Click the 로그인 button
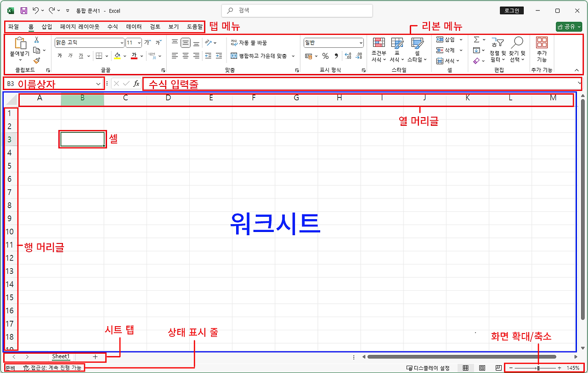 (511, 10)
